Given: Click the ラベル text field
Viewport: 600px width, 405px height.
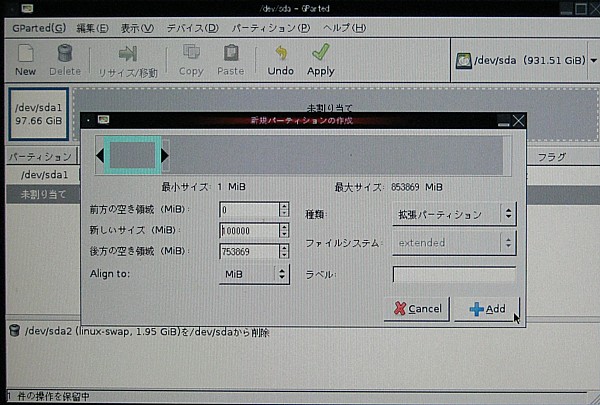Looking at the screenshot, I should point(454,274).
